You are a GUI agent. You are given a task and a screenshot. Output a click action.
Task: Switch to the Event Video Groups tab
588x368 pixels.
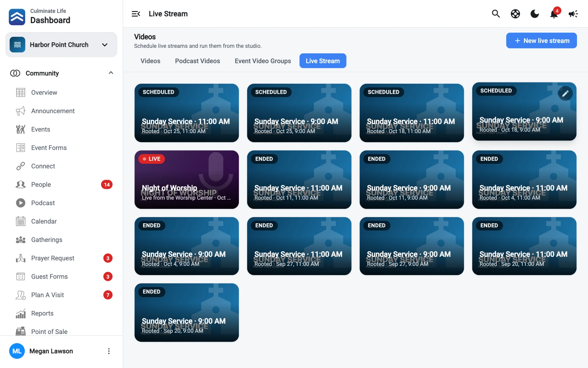(263, 61)
